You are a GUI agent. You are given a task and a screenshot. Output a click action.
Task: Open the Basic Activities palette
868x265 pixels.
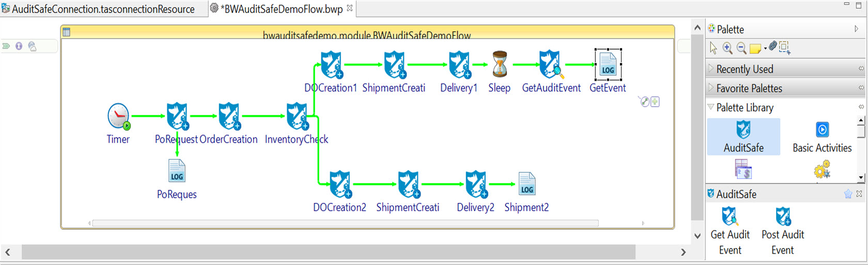[822, 137]
